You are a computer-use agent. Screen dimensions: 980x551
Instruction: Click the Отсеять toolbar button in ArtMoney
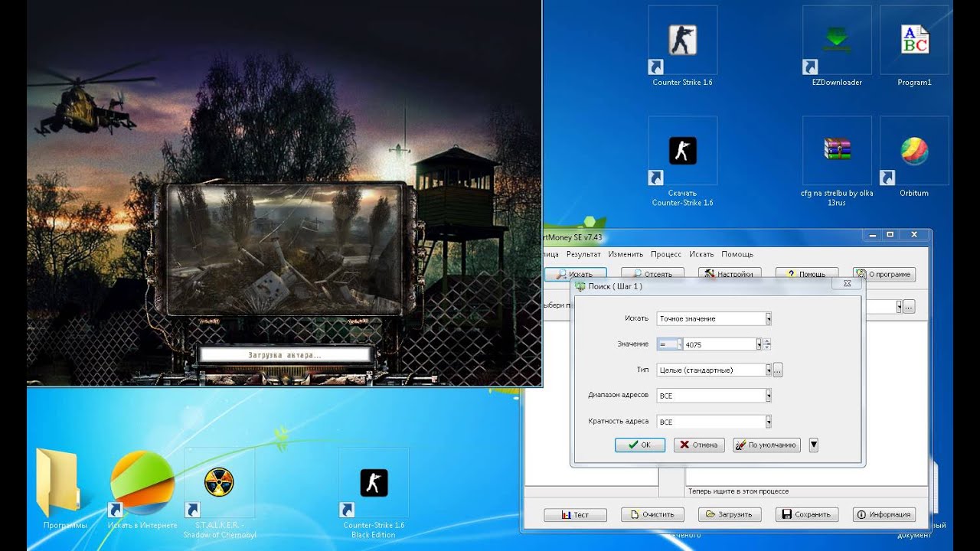[652, 274]
